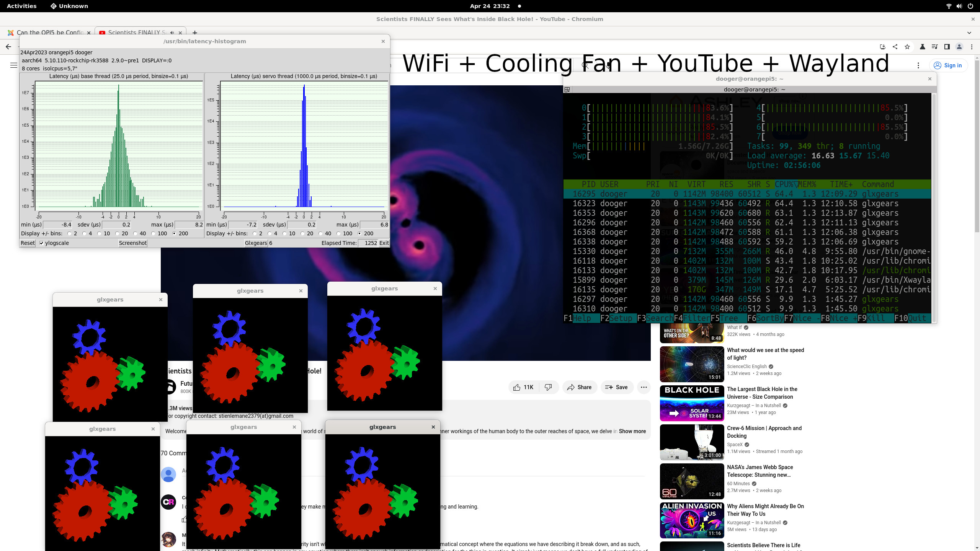Open YouTube settings three-dot menu beside Sign in

(918, 65)
